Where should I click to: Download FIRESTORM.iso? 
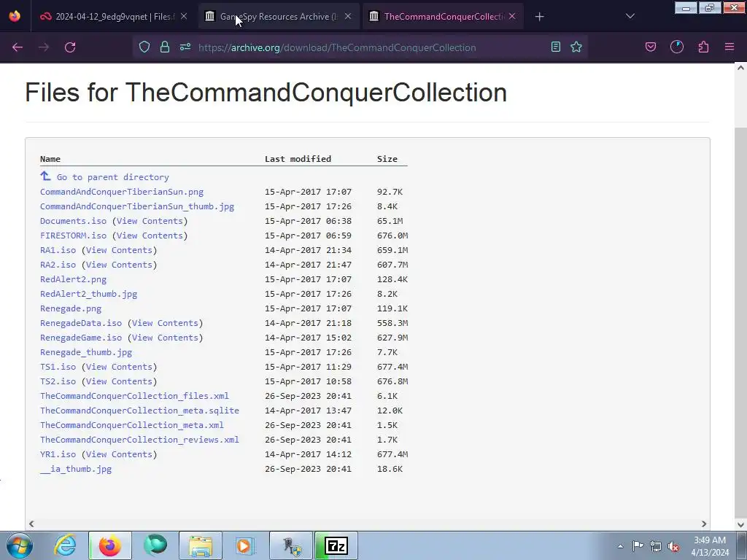coord(74,236)
